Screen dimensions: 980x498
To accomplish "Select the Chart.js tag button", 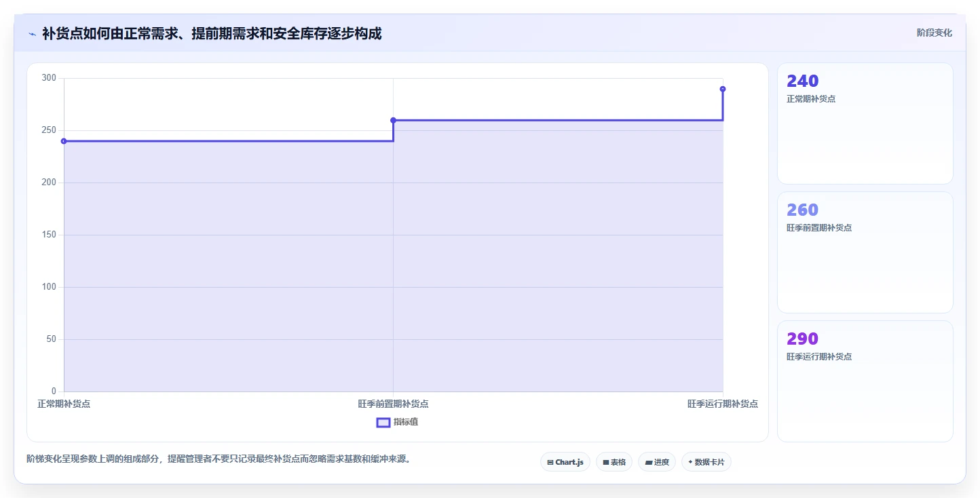I will point(565,462).
